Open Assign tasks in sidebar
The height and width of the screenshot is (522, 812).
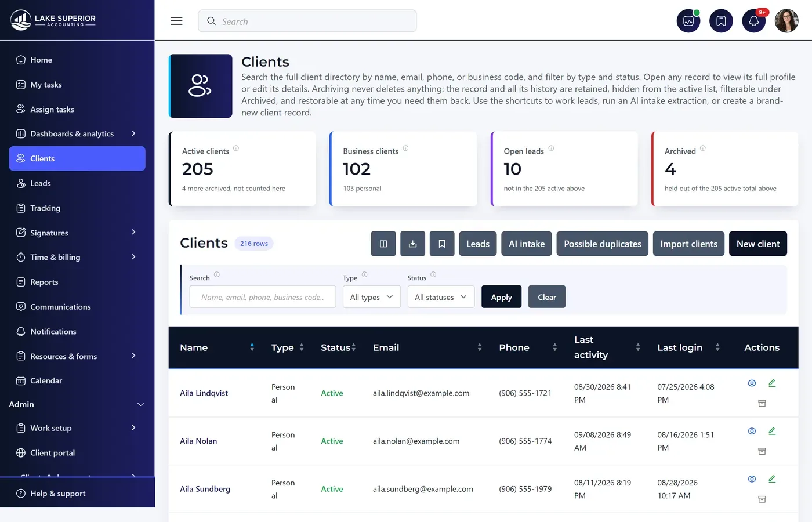[77, 109]
